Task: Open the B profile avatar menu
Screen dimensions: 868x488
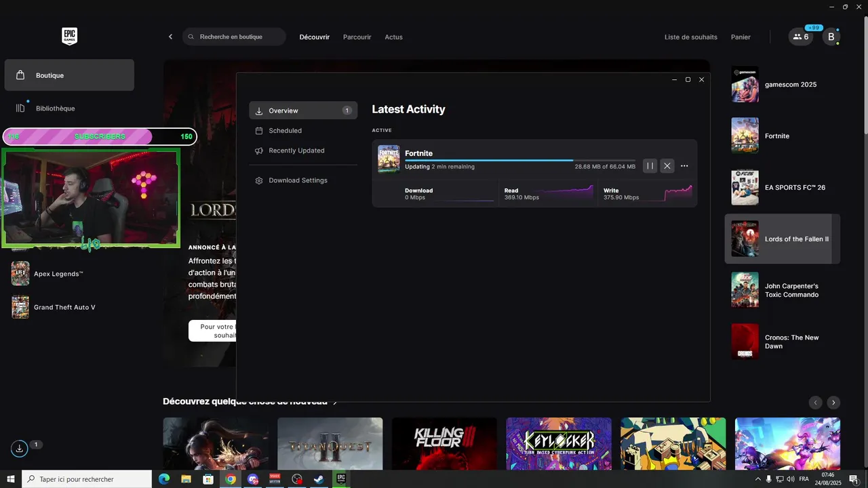Action: tap(831, 37)
